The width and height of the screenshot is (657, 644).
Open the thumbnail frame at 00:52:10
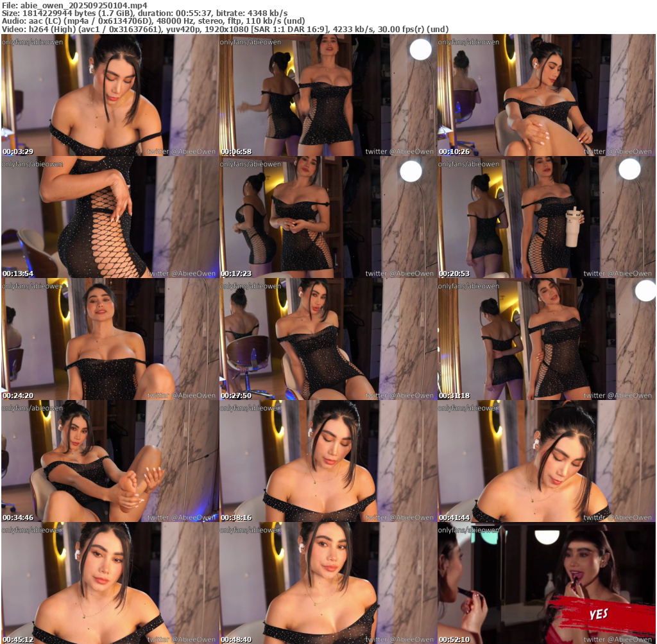pos(547,583)
